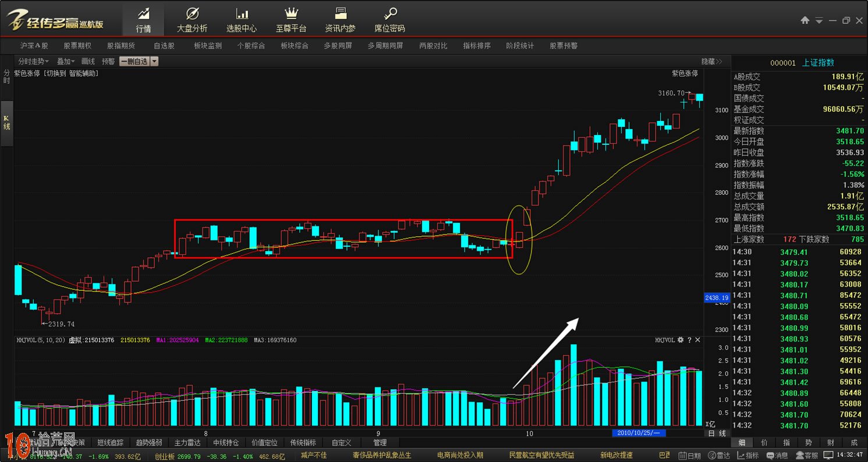Viewport: 868px width, 462px height.
Task: Switch to the 指 index tab
Action: coord(786,443)
